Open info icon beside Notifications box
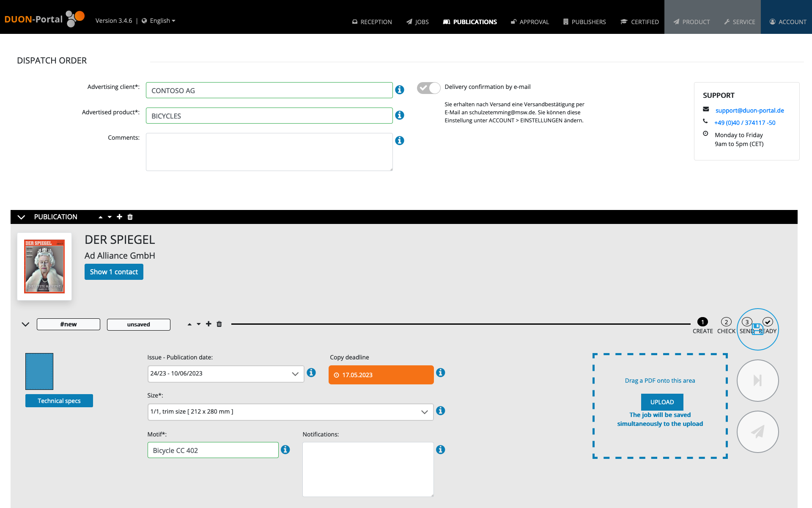Viewport: 812px width, 508px height. pos(441,450)
